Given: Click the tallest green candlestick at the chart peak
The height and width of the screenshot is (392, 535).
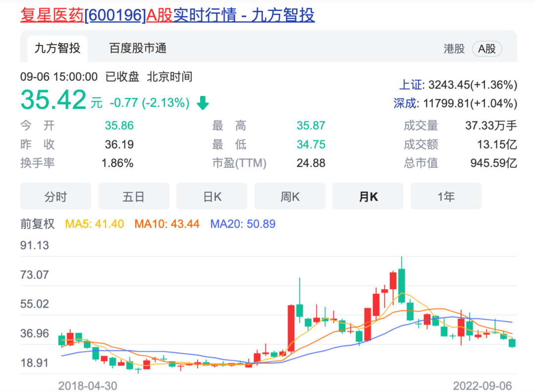Looking at the screenshot, I should [402, 281].
